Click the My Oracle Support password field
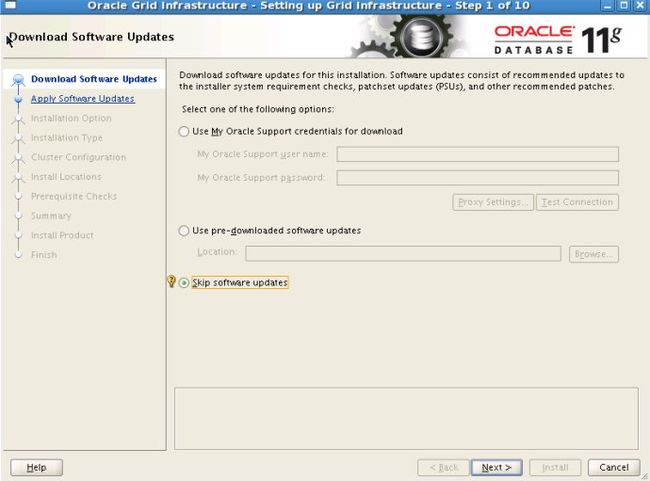Image resolution: width=650 pixels, height=481 pixels. click(478, 178)
